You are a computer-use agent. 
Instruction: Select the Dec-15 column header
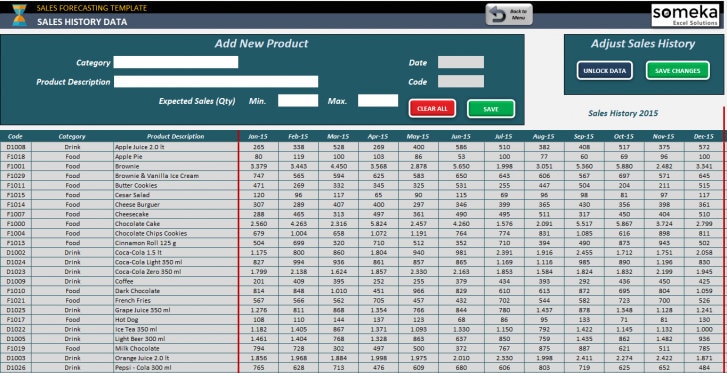(x=703, y=136)
